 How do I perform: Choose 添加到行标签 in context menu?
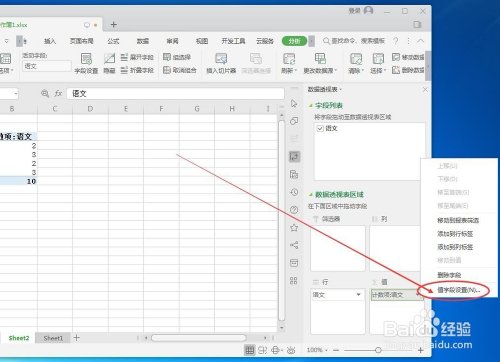tap(455, 234)
